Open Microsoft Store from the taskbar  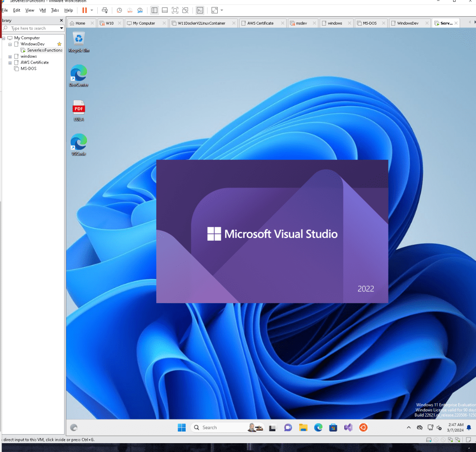(333, 428)
